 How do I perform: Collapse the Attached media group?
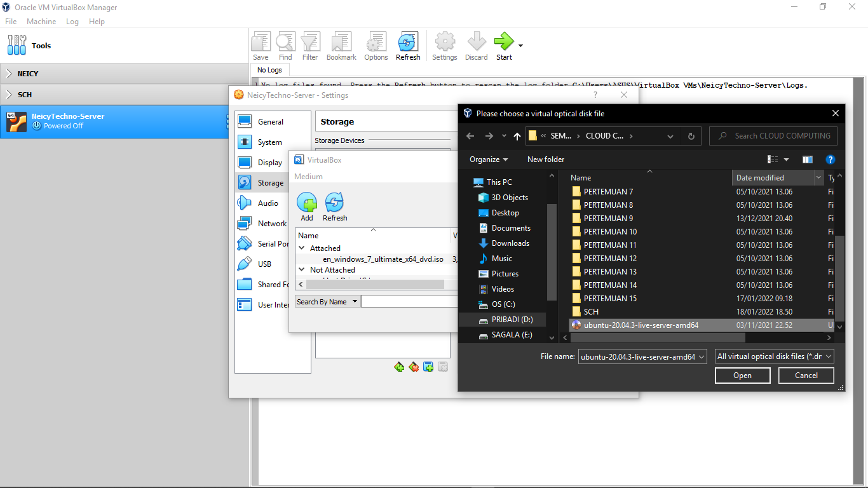click(x=302, y=248)
